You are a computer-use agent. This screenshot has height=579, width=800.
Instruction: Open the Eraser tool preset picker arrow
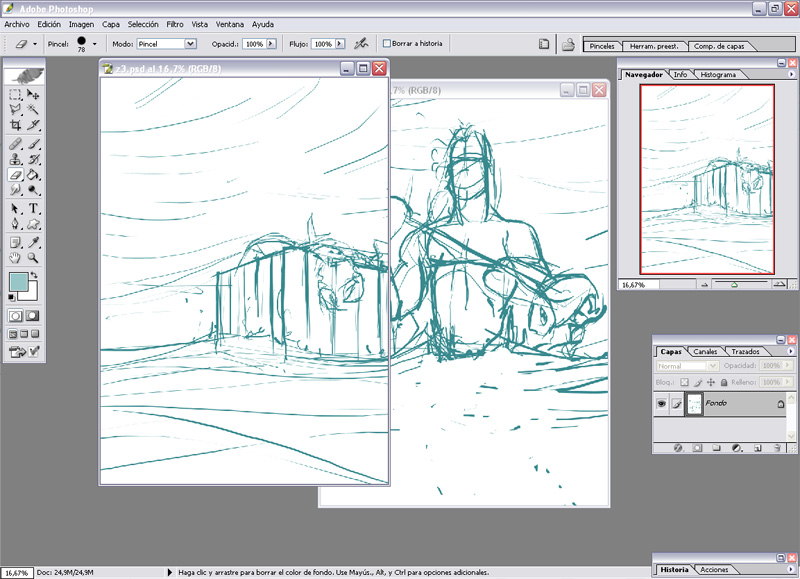(35, 44)
